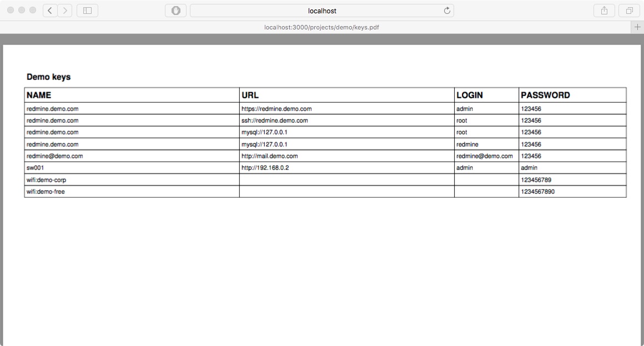Viewport: 644px width, 346px height.
Task: Click the PASSWORD column header
Action: (545, 95)
